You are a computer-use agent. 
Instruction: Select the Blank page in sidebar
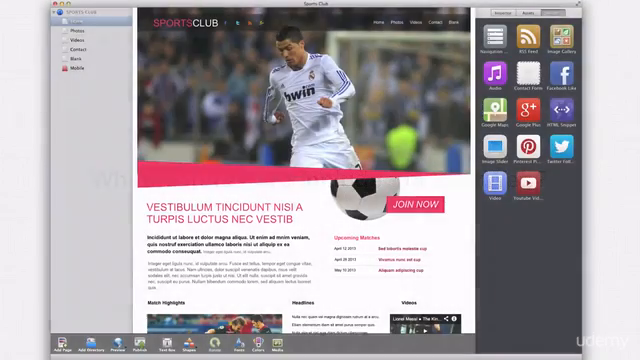click(x=91, y=59)
